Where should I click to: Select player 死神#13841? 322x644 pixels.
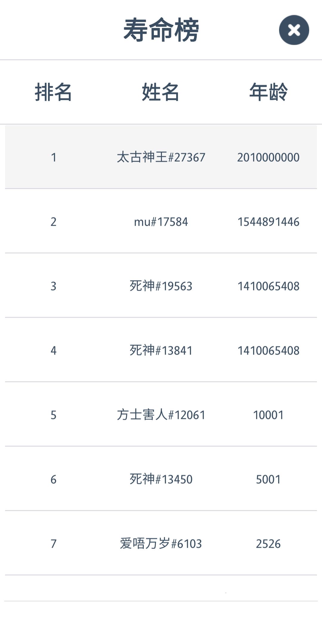[161, 350]
